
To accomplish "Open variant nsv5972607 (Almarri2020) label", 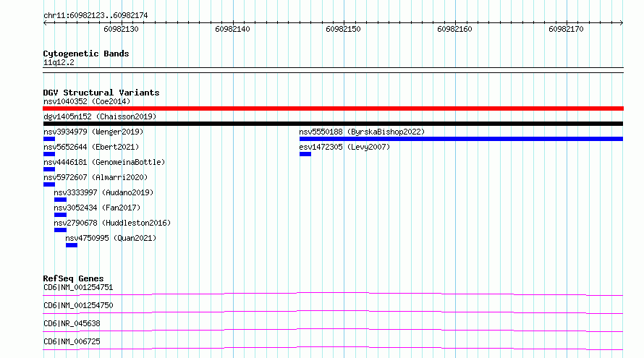I will (x=96, y=177).
